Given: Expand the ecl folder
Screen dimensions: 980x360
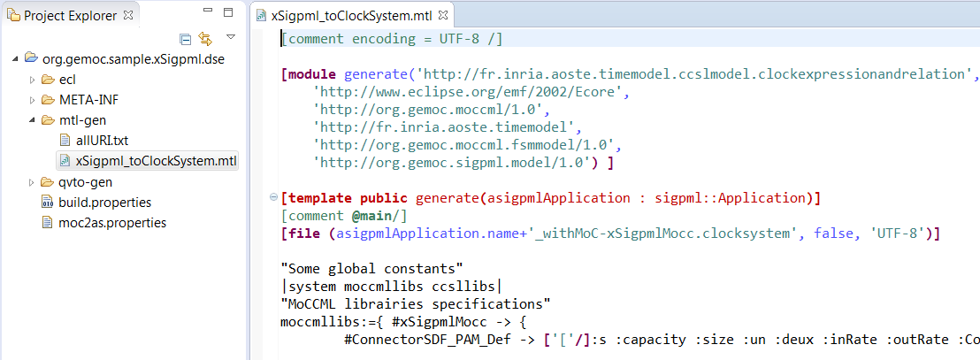Looking at the screenshot, I should pyautogui.click(x=32, y=80).
